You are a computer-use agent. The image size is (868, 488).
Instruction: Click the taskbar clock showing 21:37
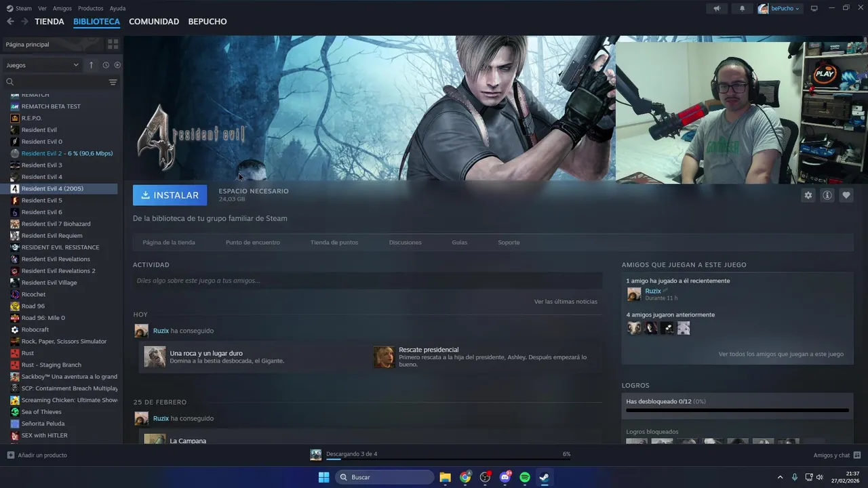846,477
